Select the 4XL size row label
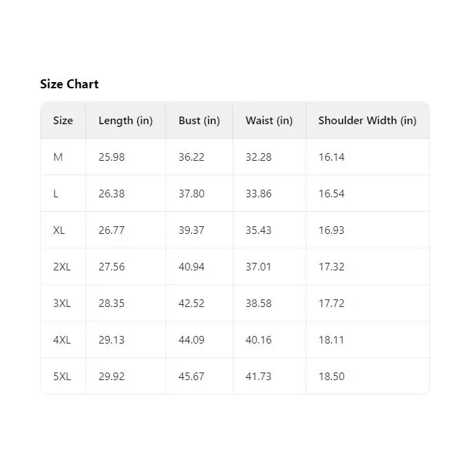 tap(62, 339)
